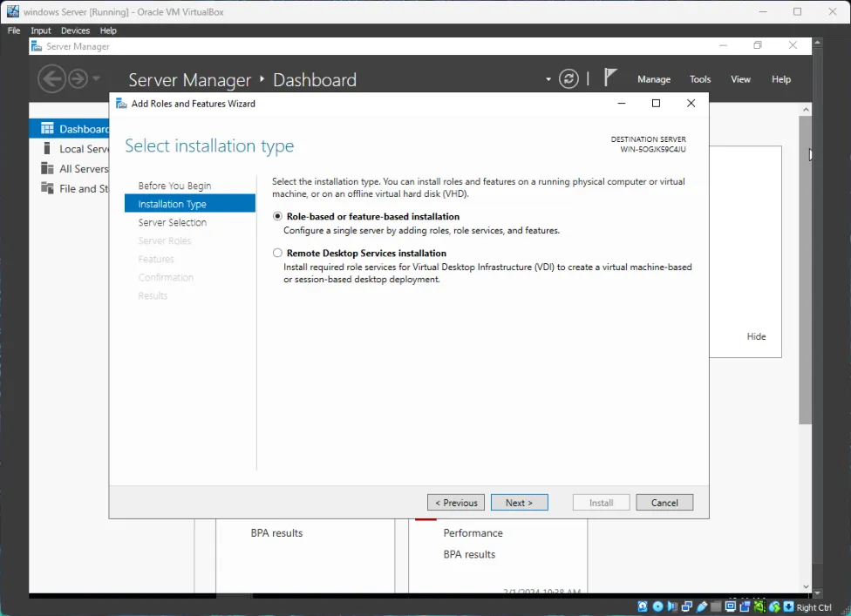Select Role-based or feature-based installation
The image size is (851, 616).
[277, 216]
